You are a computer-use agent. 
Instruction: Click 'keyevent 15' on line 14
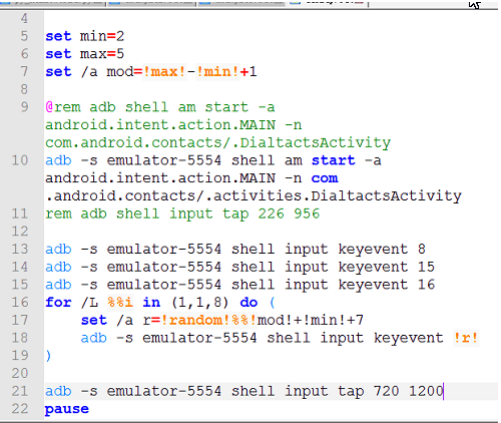pos(386,267)
